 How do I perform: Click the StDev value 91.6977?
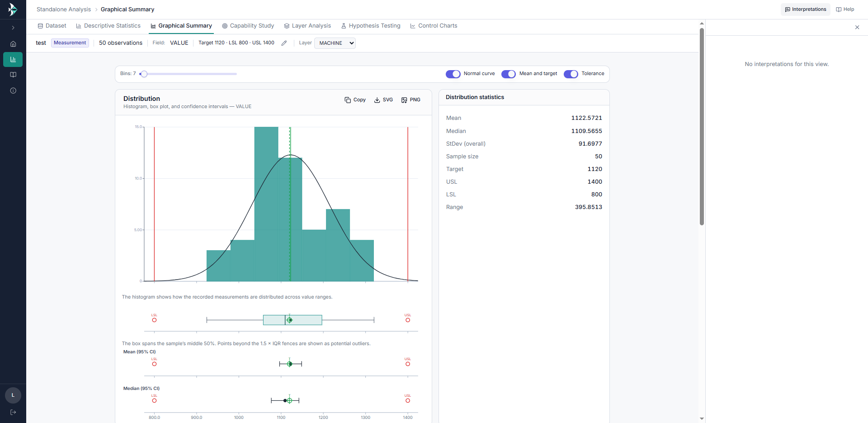(x=590, y=144)
